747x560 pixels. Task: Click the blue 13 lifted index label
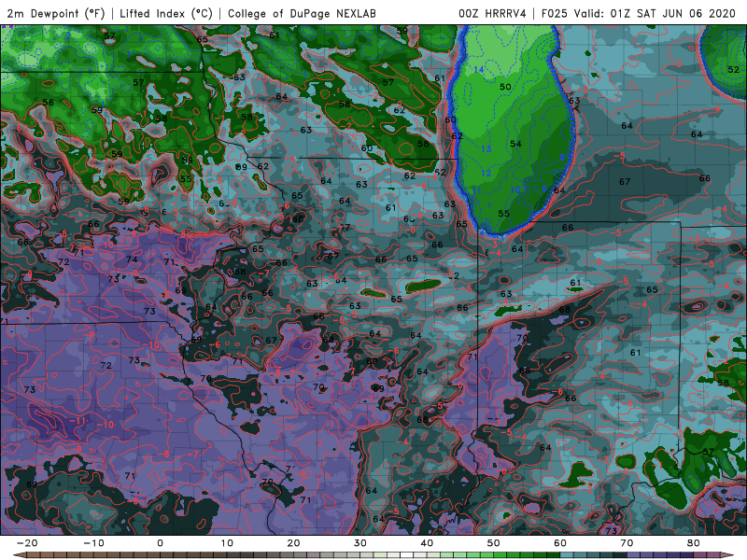coord(486,149)
